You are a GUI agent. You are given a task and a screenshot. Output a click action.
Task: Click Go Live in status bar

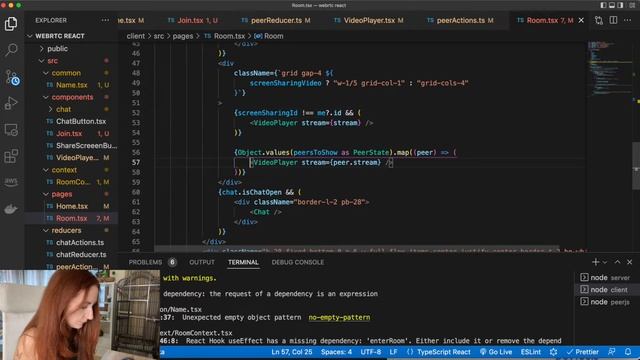496,352
